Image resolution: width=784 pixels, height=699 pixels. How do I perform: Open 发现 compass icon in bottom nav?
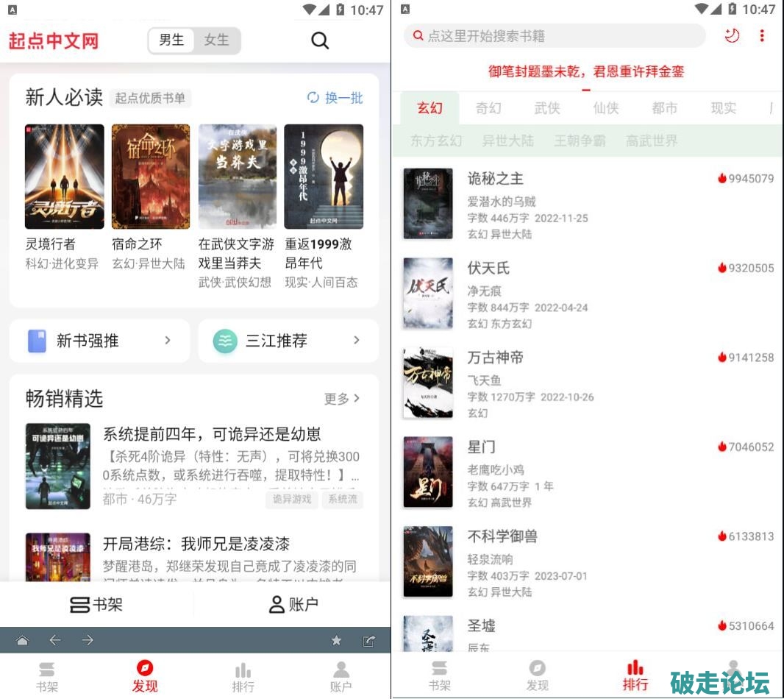coord(145,668)
